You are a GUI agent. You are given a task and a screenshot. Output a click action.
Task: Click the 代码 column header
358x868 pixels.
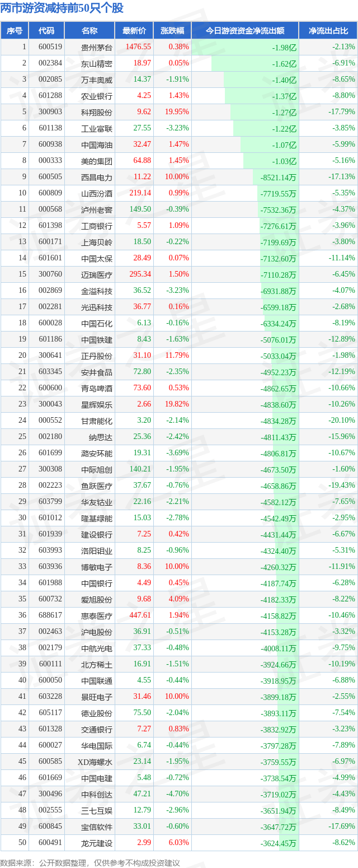[46, 31]
